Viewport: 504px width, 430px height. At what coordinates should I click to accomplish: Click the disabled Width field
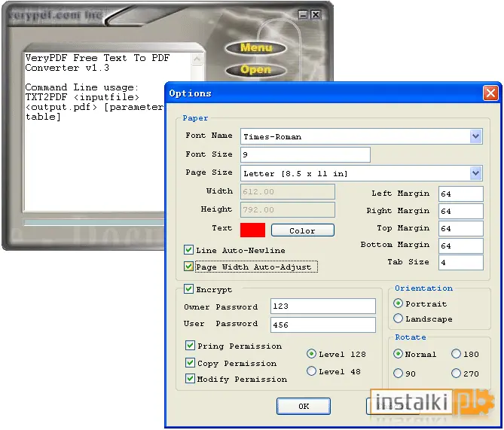point(288,191)
